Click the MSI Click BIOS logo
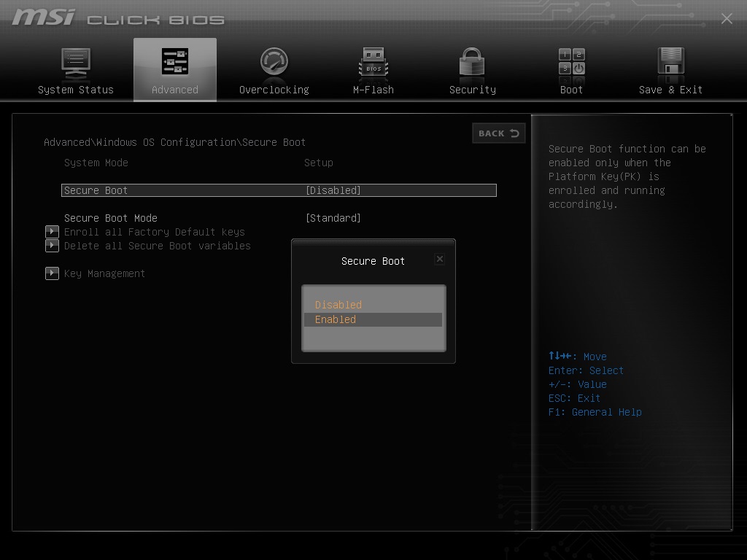 pyautogui.click(x=117, y=17)
